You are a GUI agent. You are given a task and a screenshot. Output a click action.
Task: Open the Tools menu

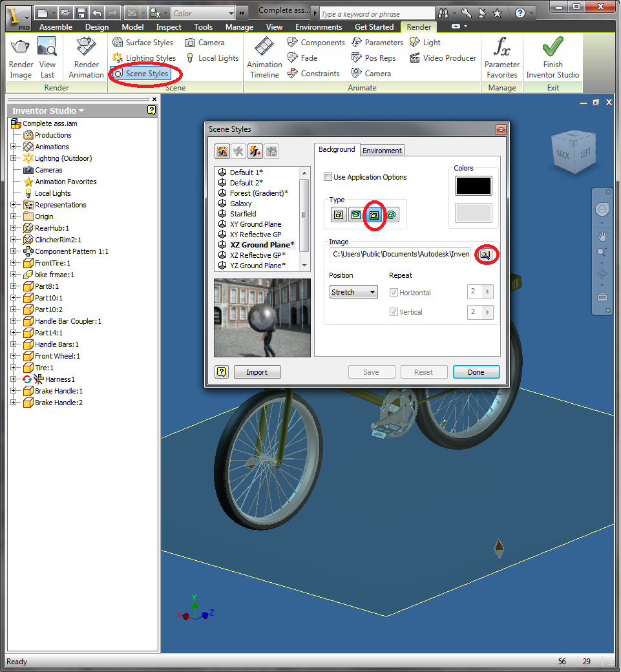(x=203, y=27)
